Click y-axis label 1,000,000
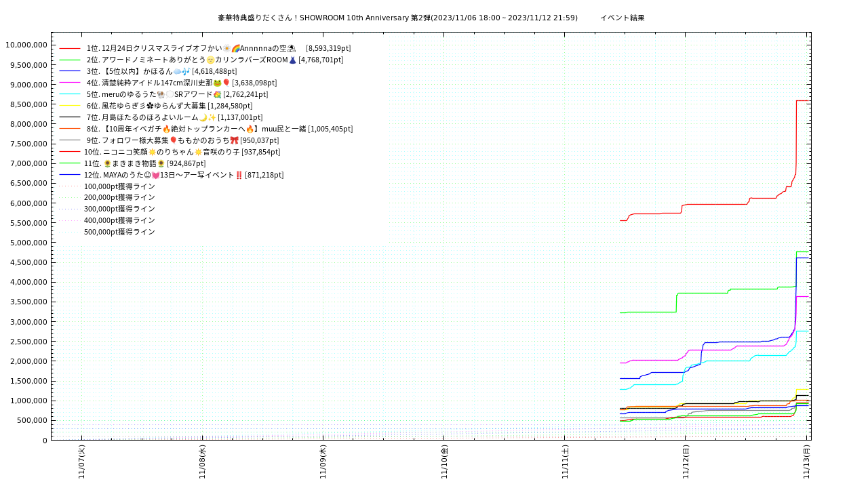The width and height of the screenshot is (868, 488). (28, 401)
